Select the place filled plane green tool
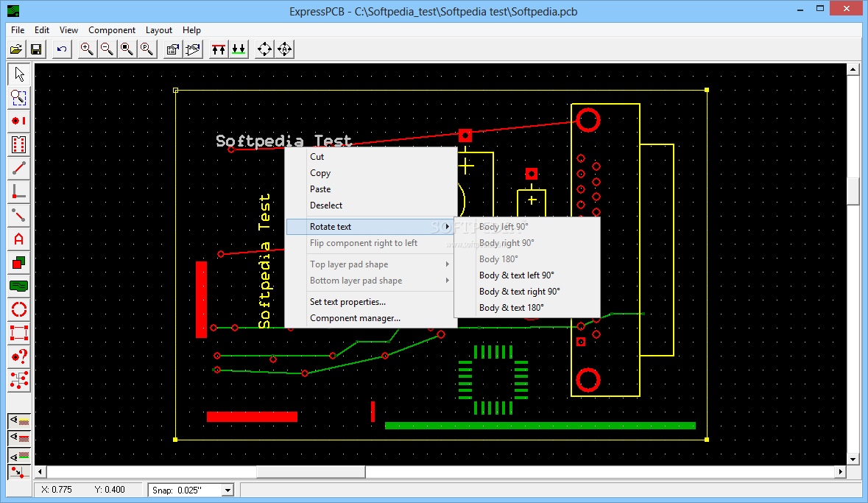This screenshot has height=503, width=868. pyautogui.click(x=19, y=286)
